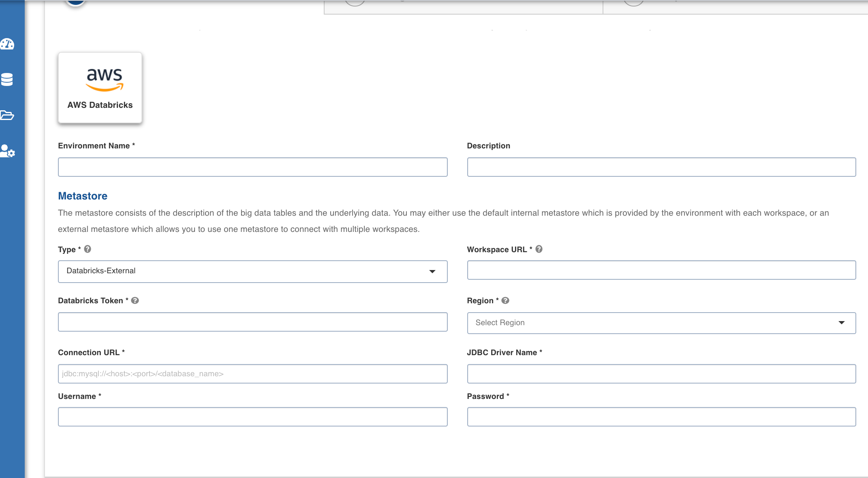Click the Metastore section heading
The height and width of the screenshot is (478, 868).
(83, 196)
